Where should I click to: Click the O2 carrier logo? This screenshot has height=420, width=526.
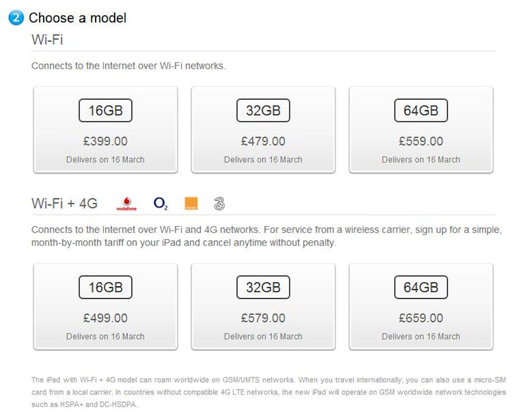[161, 204]
